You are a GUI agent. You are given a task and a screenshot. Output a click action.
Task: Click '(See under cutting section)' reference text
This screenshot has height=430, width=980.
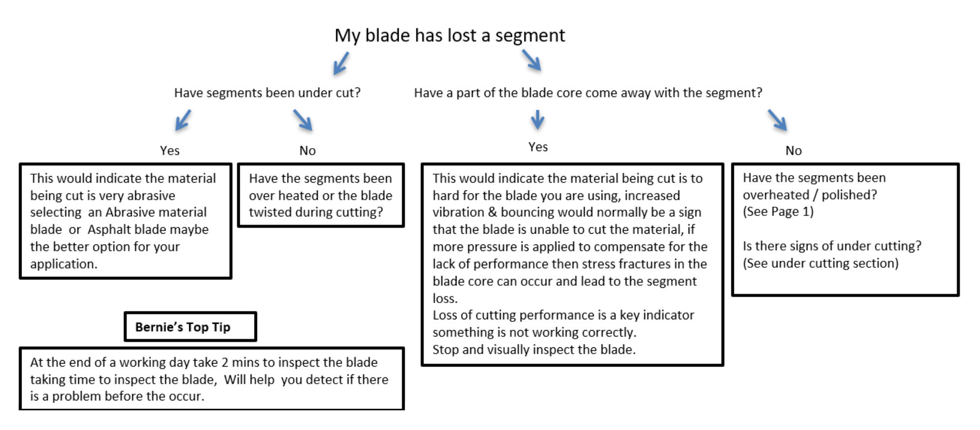(820, 263)
